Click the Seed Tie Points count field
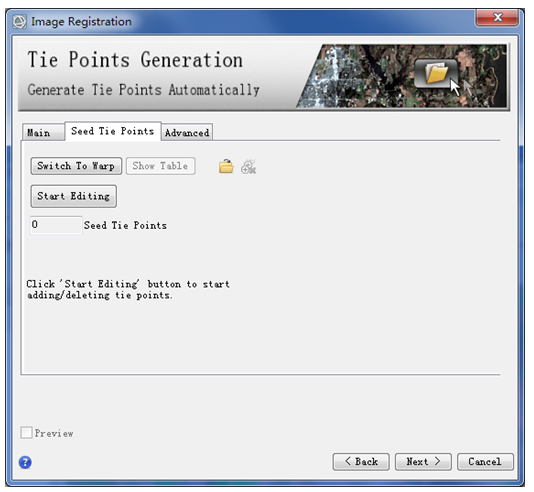The width and height of the screenshot is (534, 492). coord(56,225)
